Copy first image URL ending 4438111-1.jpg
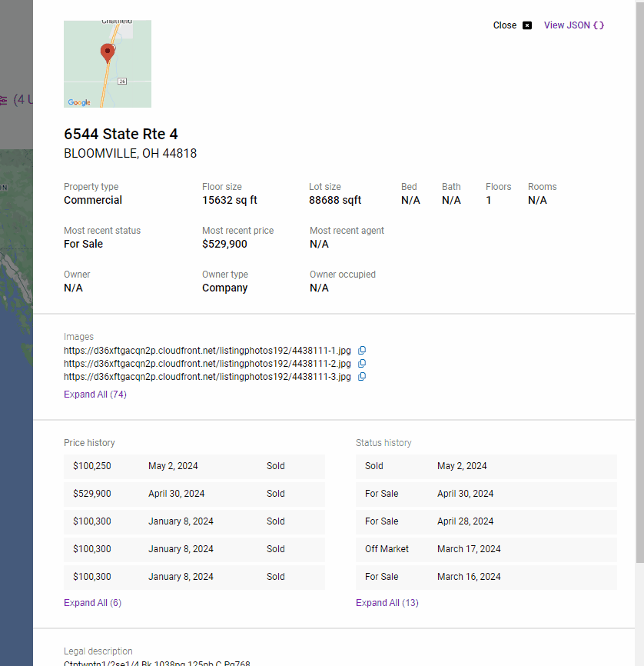Image resolution: width=644 pixels, height=666 pixels. 362,351
